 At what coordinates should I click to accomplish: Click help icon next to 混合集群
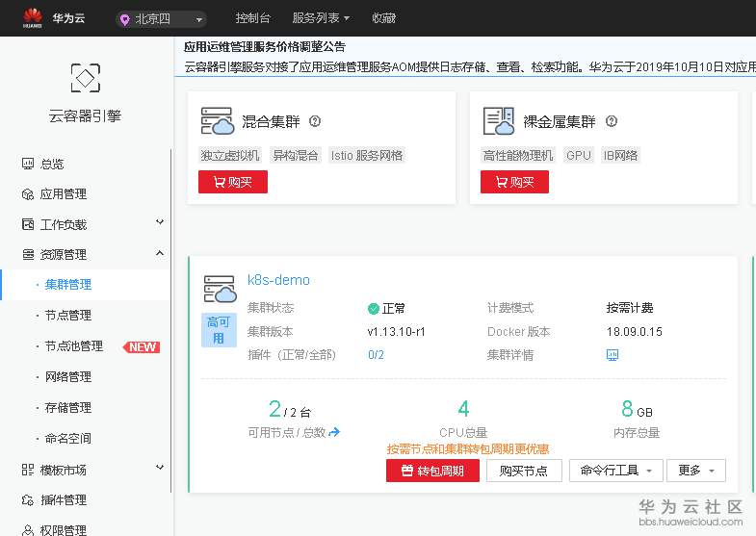tap(315, 121)
